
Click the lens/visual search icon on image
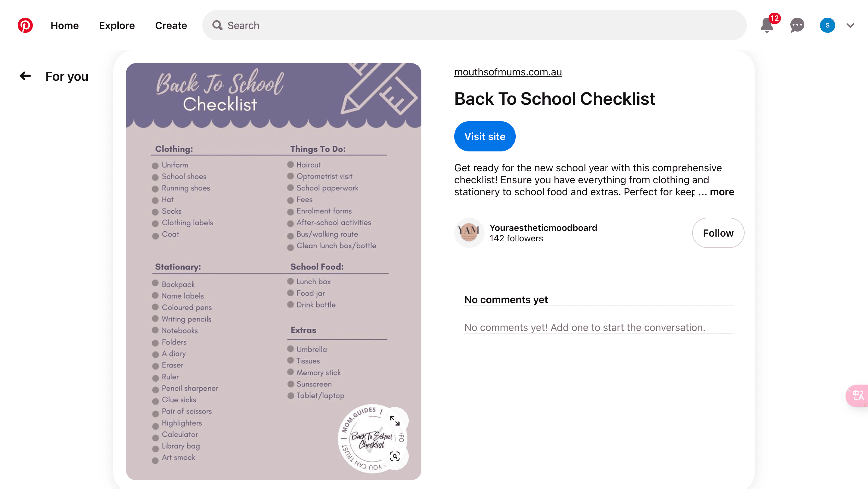click(394, 456)
